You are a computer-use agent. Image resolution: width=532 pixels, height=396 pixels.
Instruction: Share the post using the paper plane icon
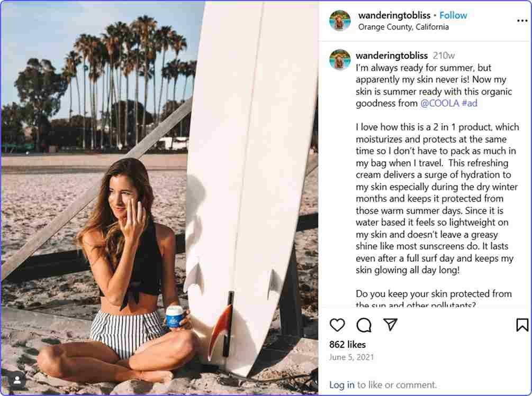tap(390, 325)
